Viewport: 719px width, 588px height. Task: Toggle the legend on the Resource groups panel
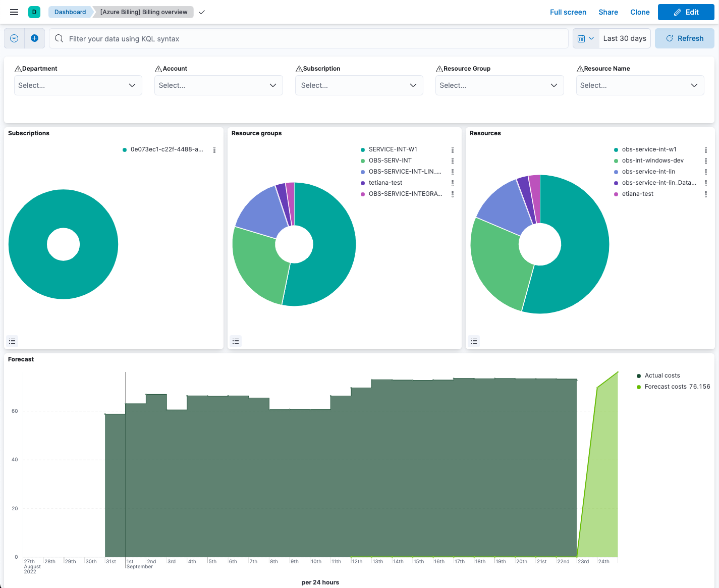(236, 341)
